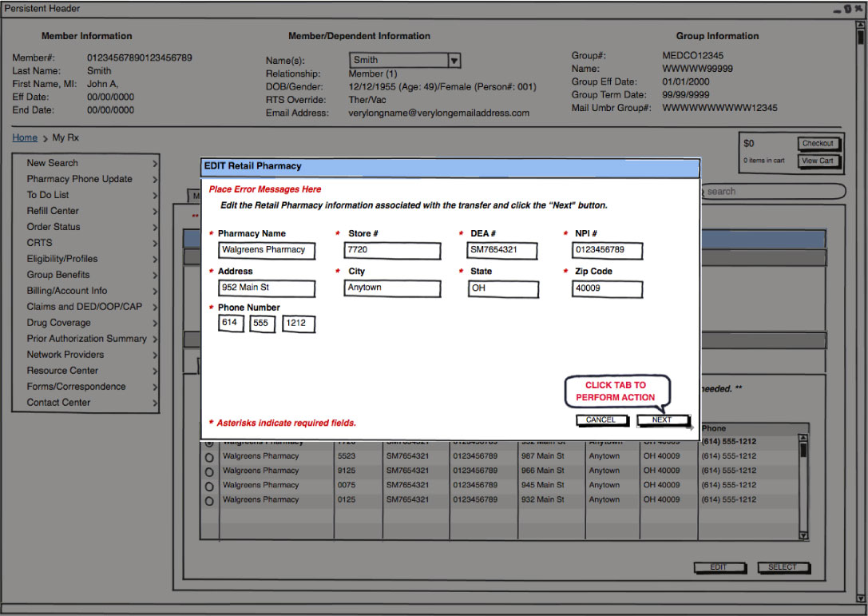Open Prior Authorization Summary menu item

tap(86, 339)
